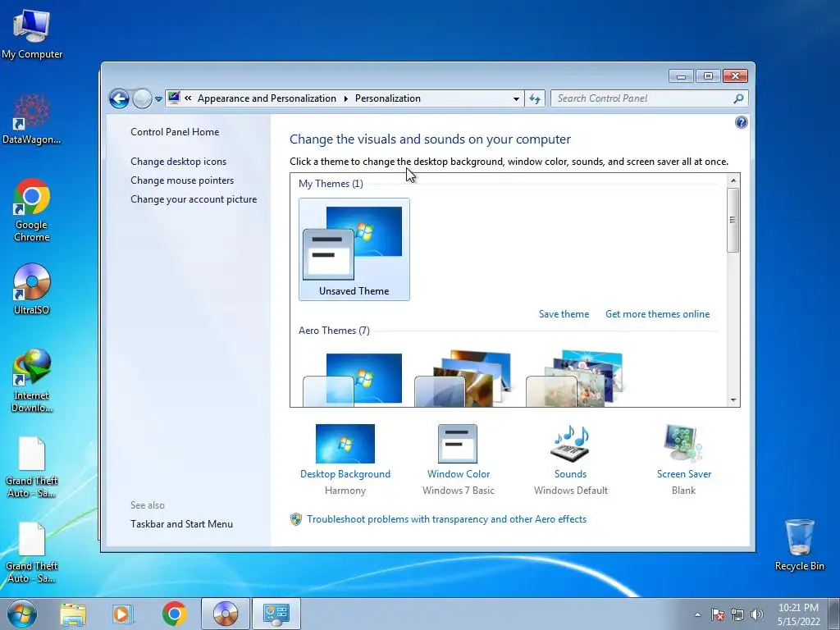Open Windows Explorer from the taskbar
Screen dimensions: 840x630
(73, 614)
